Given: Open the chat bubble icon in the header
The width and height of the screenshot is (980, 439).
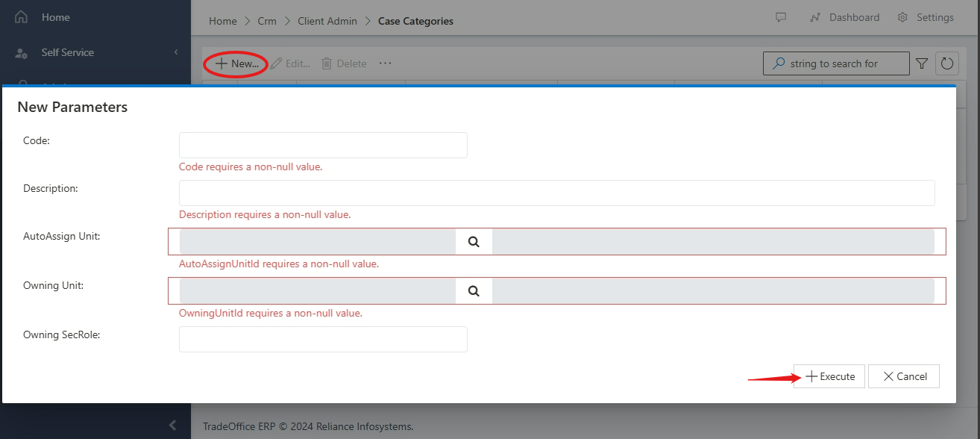Looking at the screenshot, I should click(x=780, y=17).
